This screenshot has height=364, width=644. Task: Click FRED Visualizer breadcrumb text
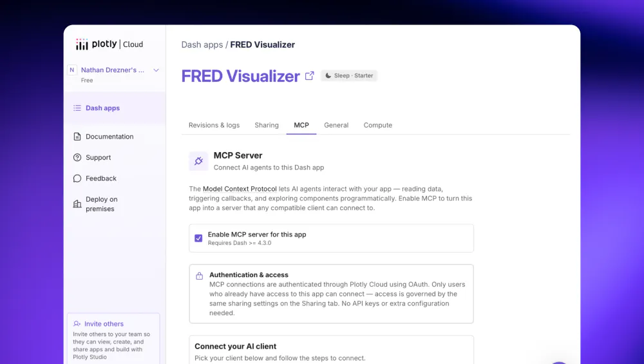pos(263,45)
